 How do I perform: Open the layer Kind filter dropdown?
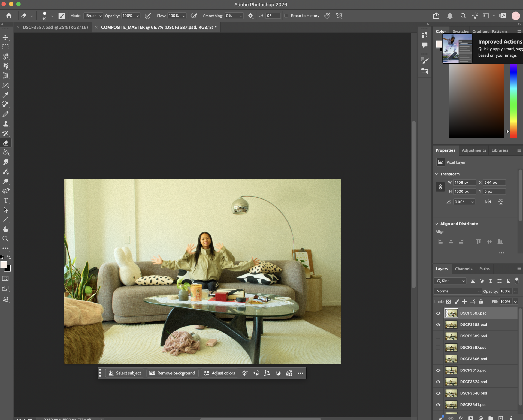450,281
